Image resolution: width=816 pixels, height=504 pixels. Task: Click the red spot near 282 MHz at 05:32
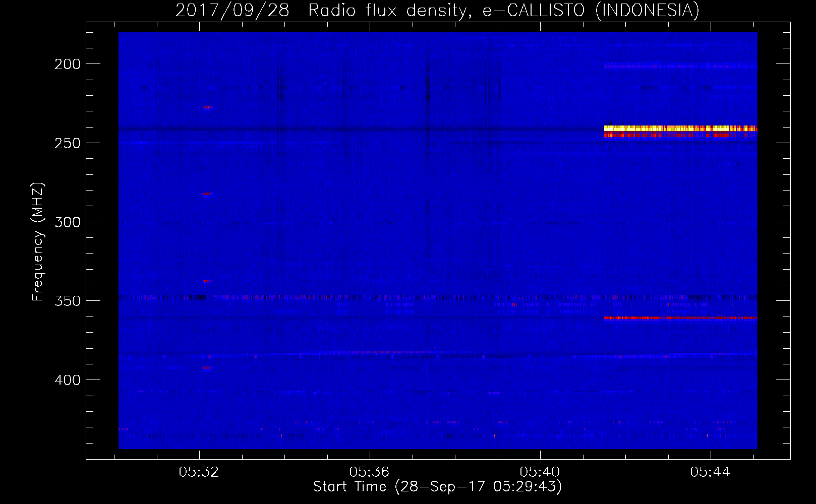207,194
